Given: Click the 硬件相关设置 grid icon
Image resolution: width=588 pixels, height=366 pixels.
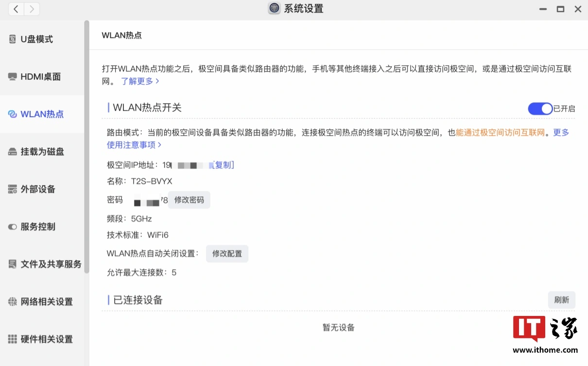Looking at the screenshot, I should [13, 339].
